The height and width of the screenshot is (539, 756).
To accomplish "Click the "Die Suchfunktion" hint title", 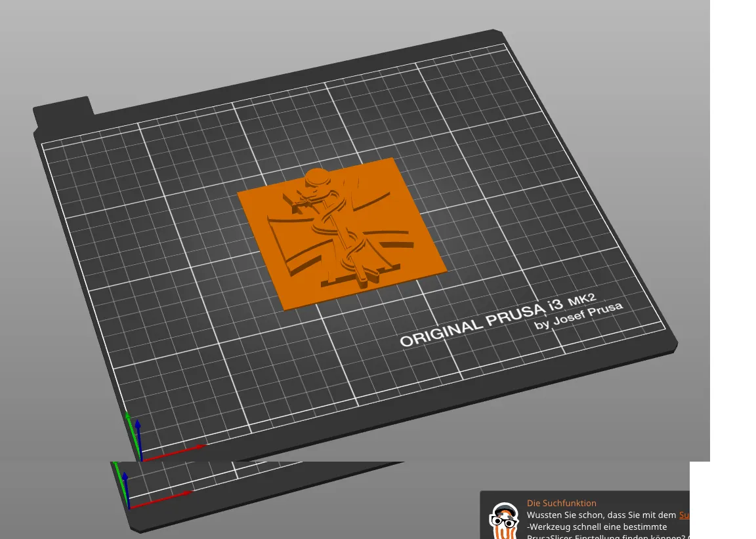I will pyautogui.click(x=561, y=503).
